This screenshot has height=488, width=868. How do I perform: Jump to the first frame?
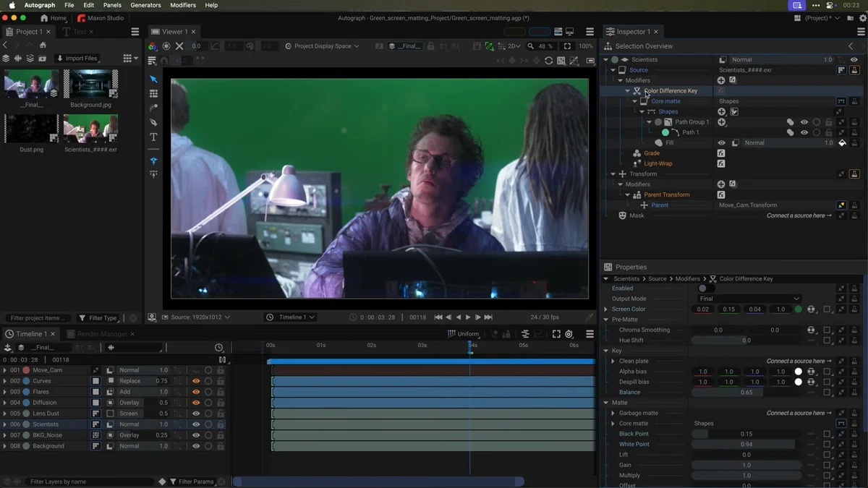[x=438, y=317]
